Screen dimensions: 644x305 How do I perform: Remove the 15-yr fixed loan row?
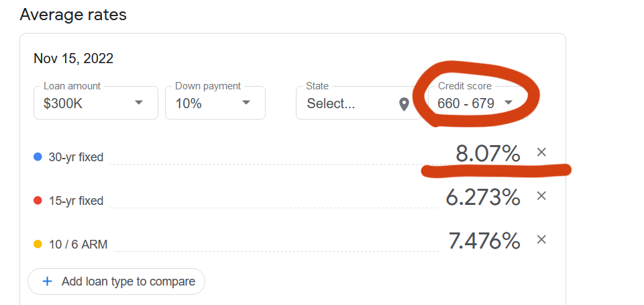(x=541, y=196)
